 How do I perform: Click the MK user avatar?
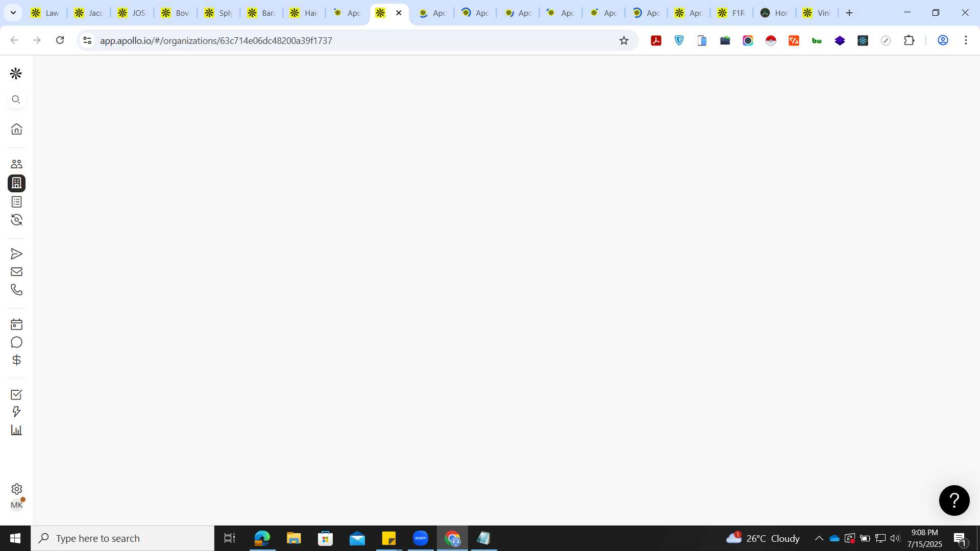pyautogui.click(x=16, y=505)
